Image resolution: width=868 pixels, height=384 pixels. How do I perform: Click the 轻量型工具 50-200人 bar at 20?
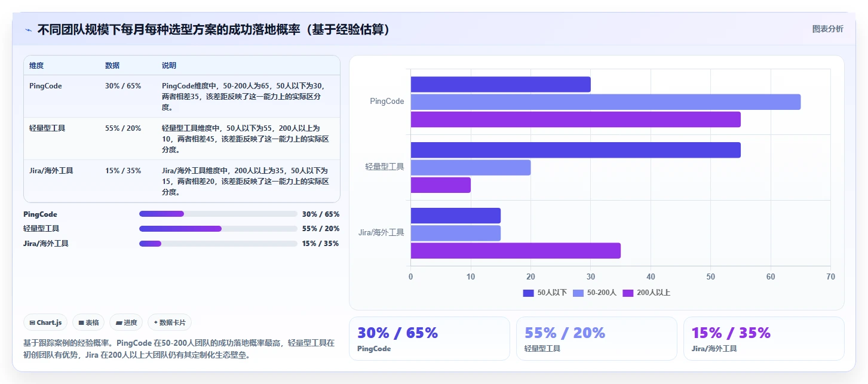[471, 167]
